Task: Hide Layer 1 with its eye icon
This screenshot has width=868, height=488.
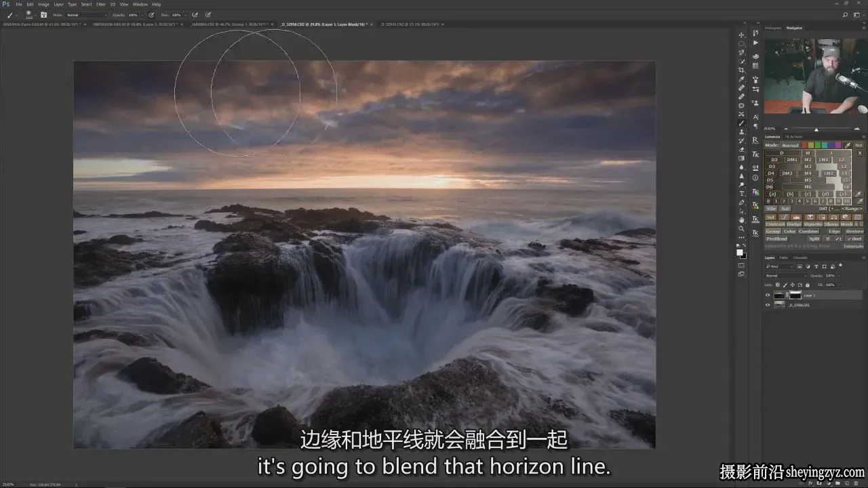Action: click(x=768, y=296)
